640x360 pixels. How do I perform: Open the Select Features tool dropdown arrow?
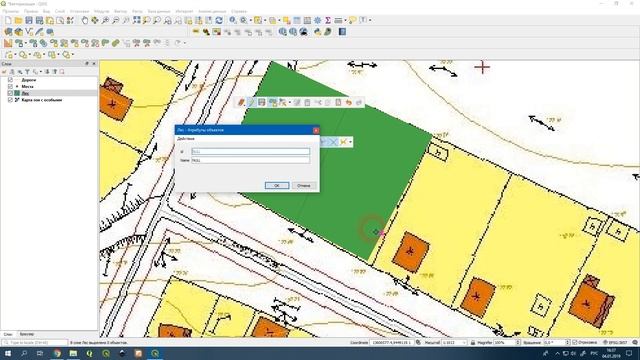[x=265, y=20]
